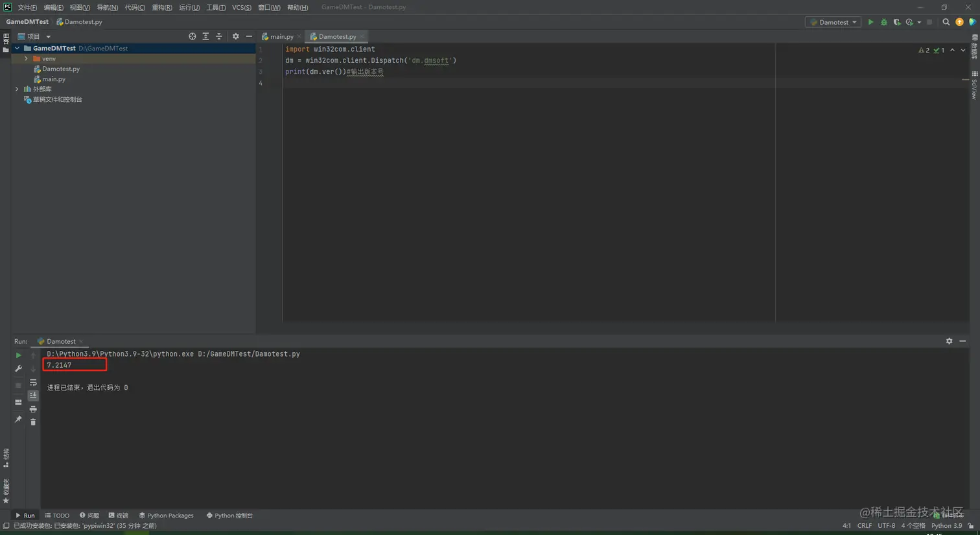
Task: Open the 文件(F) menu
Action: tap(27, 8)
